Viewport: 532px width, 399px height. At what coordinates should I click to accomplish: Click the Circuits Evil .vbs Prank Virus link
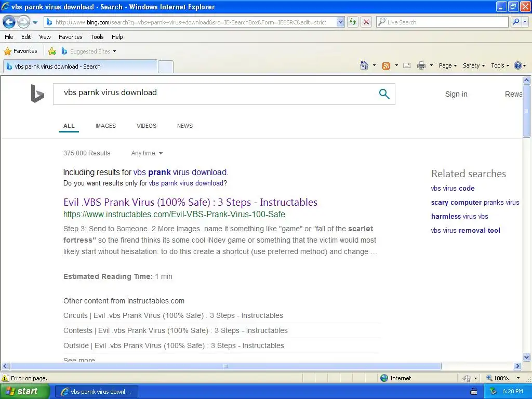point(173,315)
